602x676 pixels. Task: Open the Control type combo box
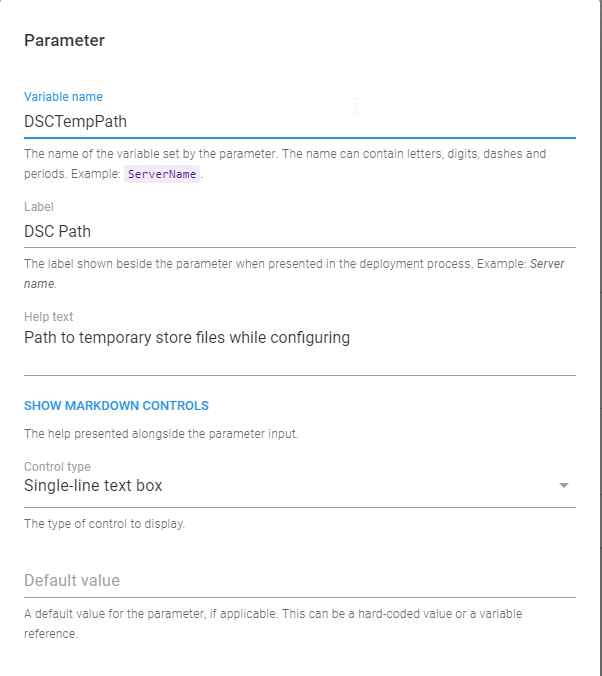coord(289,486)
